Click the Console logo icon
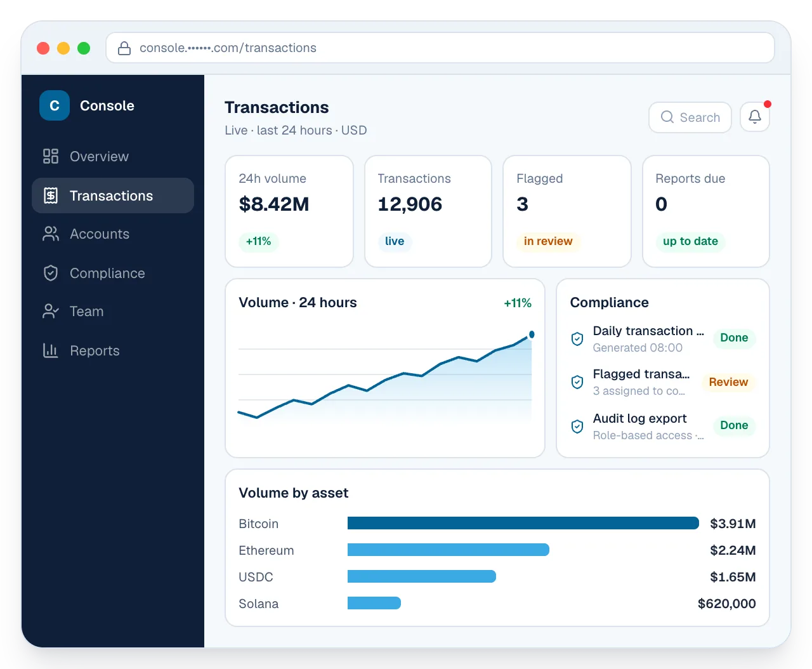Screen dimensions: 812x669 pyautogui.click(x=55, y=105)
